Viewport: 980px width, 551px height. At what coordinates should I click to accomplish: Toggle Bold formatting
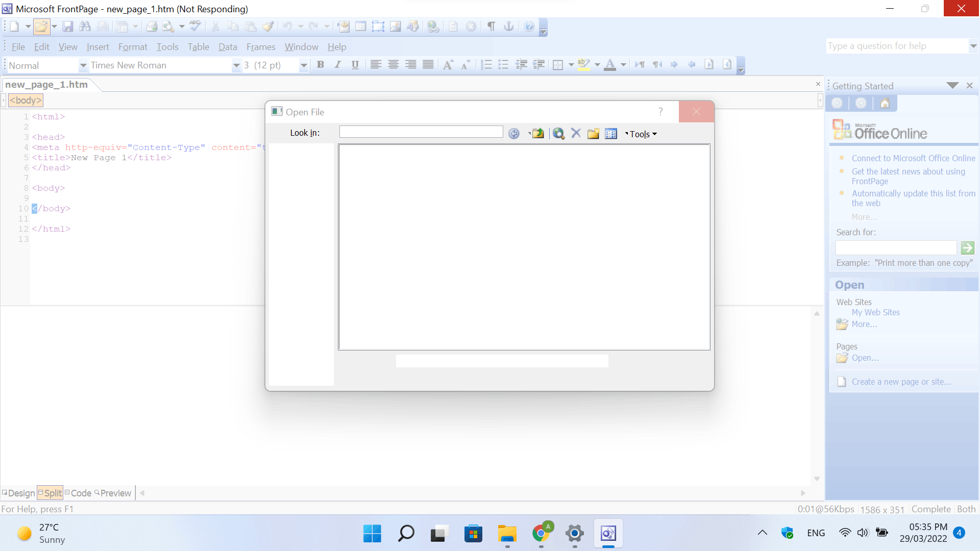[321, 65]
